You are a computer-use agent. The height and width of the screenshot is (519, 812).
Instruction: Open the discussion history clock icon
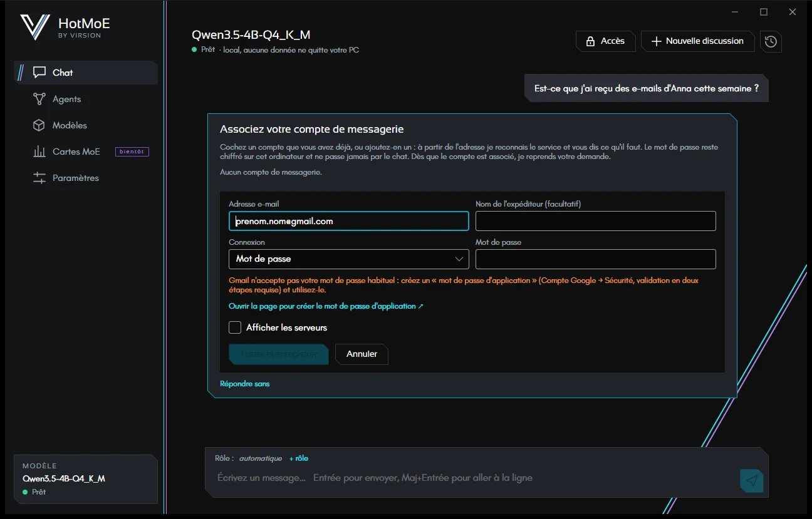point(771,41)
